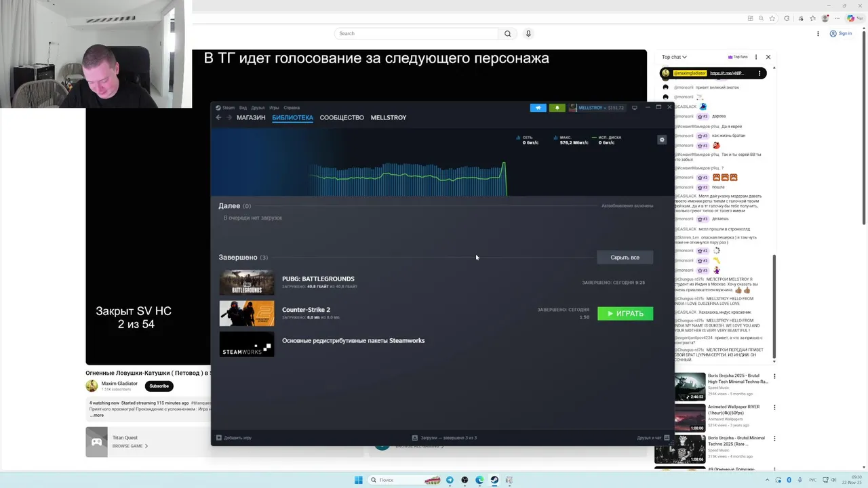Viewport: 868px width, 488px height.
Task: Click the Steamworks redistributables thumbnail
Action: coord(247,344)
